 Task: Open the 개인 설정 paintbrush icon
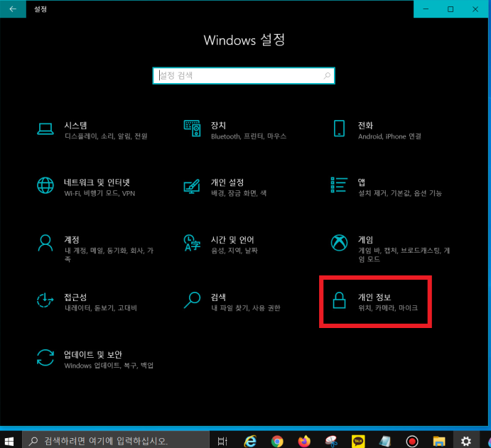coord(192,186)
